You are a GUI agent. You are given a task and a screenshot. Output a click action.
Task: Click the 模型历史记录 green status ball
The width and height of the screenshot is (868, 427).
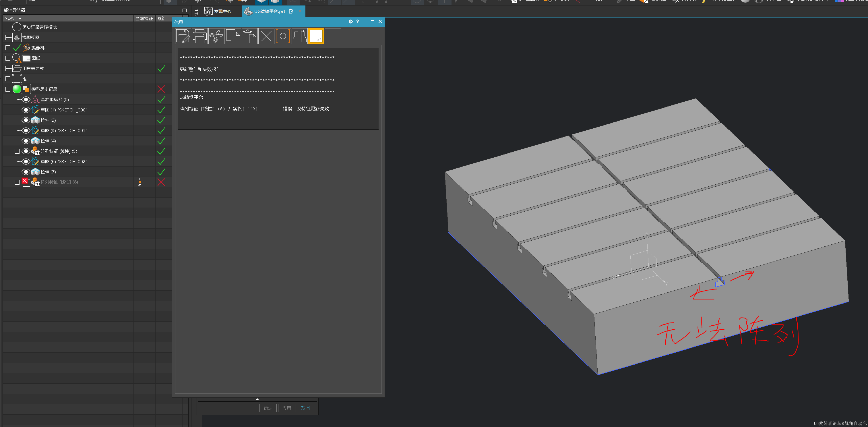(17, 89)
